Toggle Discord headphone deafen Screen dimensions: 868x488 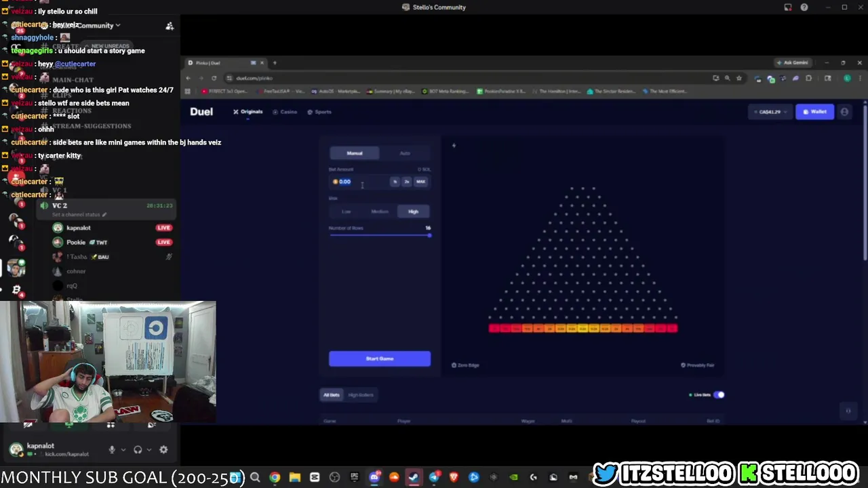pyautogui.click(x=138, y=449)
